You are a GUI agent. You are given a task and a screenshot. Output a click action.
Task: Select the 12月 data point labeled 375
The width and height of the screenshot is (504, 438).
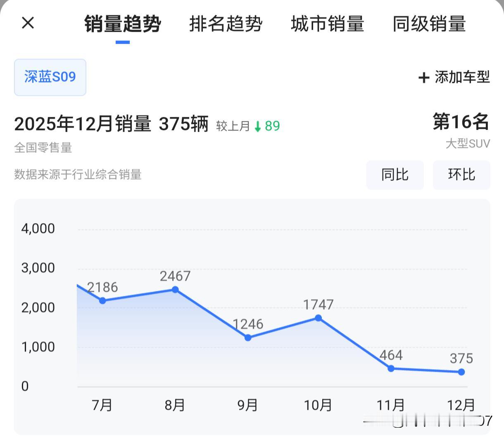click(x=461, y=372)
